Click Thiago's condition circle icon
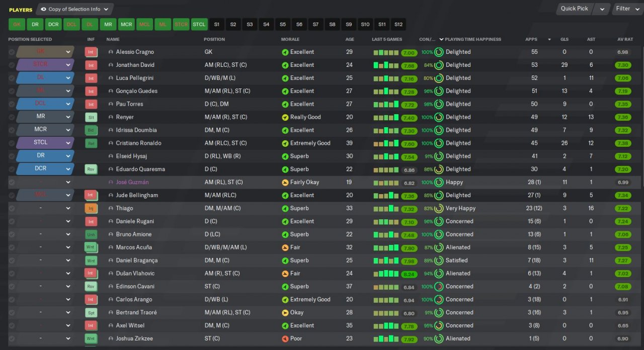Viewport: 644px width, 350px height. [439, 208]
